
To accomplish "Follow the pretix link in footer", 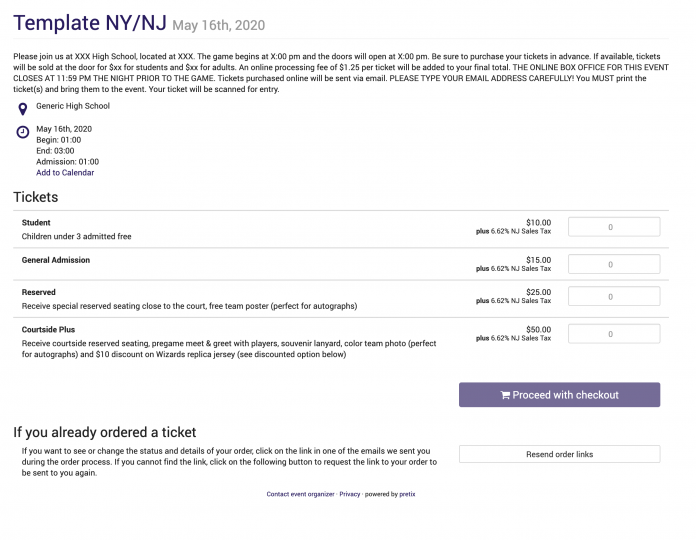I will pyautogui.click(x=405, y=494).
